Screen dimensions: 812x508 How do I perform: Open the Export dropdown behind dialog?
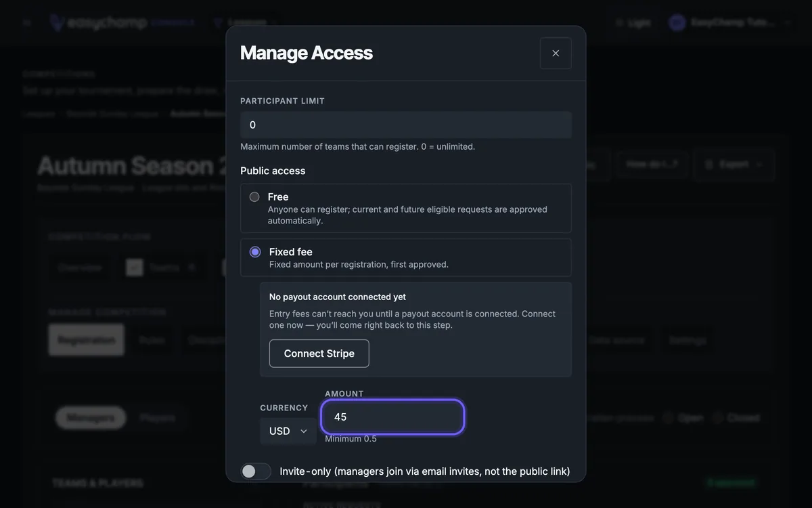[734, 164]
